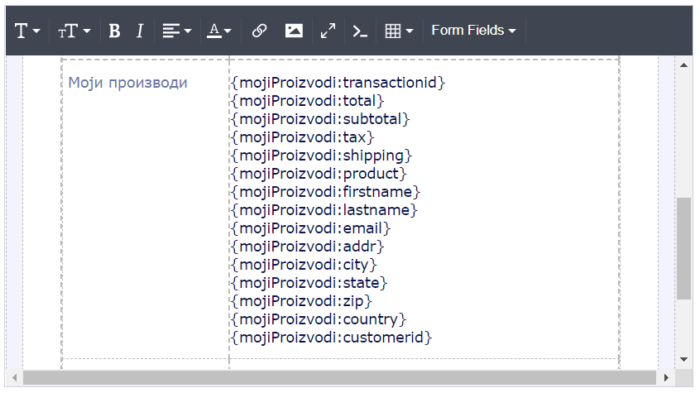Viewport: 700px width, 393px height.
Task: Click the horizontal scrollbar thumb
Action: [339, 378]
